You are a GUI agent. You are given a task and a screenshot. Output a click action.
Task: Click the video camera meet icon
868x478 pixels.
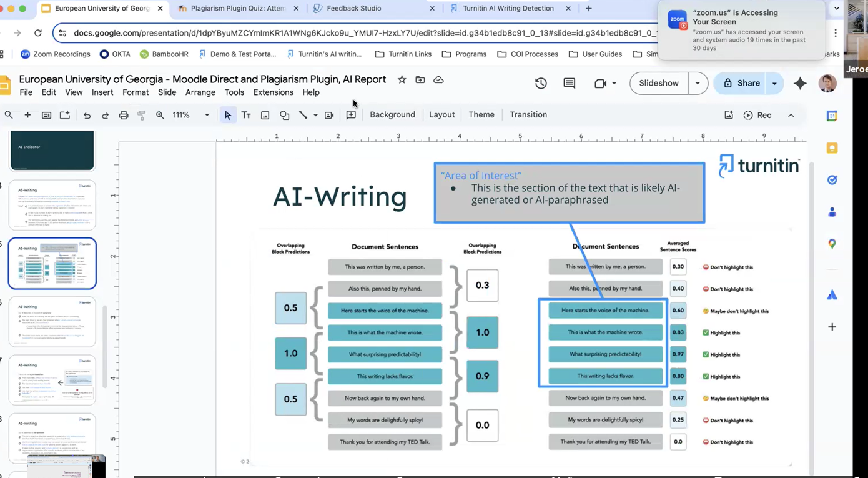point(601,83)
